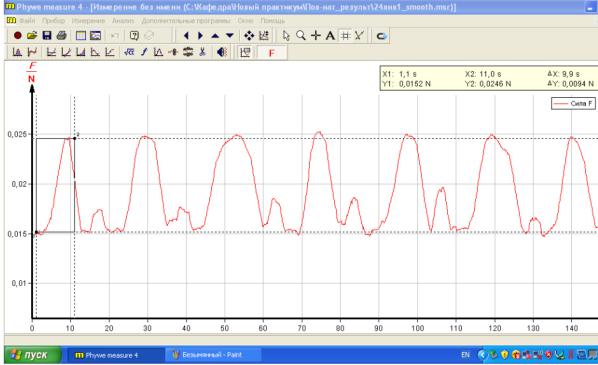The height and width of the screenshot is (365, 598).
Task: Shift graph left with left arrow
Action: [186, 35]
